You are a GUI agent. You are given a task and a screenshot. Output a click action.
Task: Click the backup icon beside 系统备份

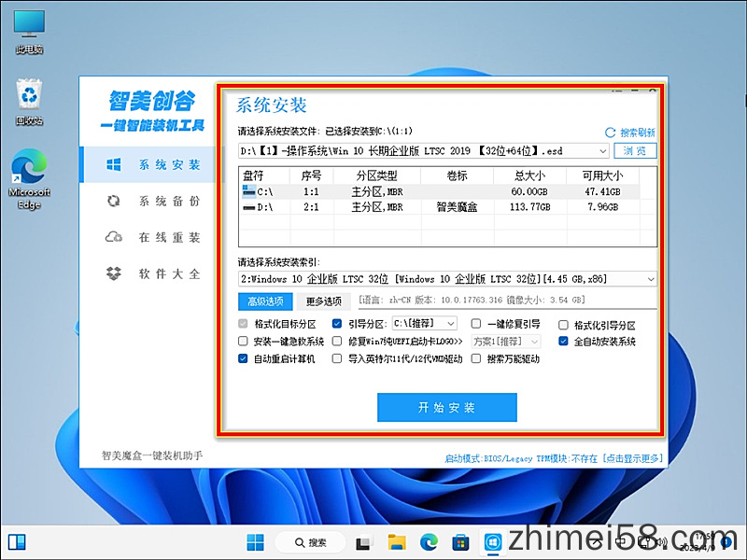113,201
